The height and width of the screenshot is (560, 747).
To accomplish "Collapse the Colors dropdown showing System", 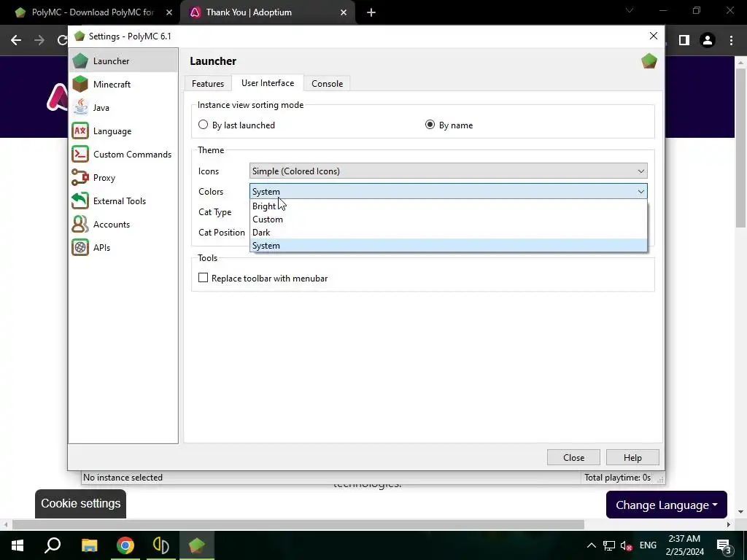I will click(449, 192).
